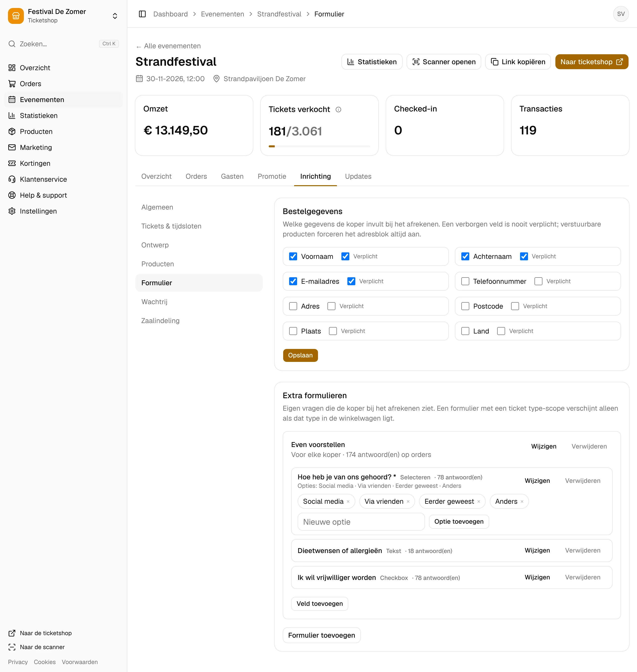Open Kortingen coupon item

[x=63, y=163]
